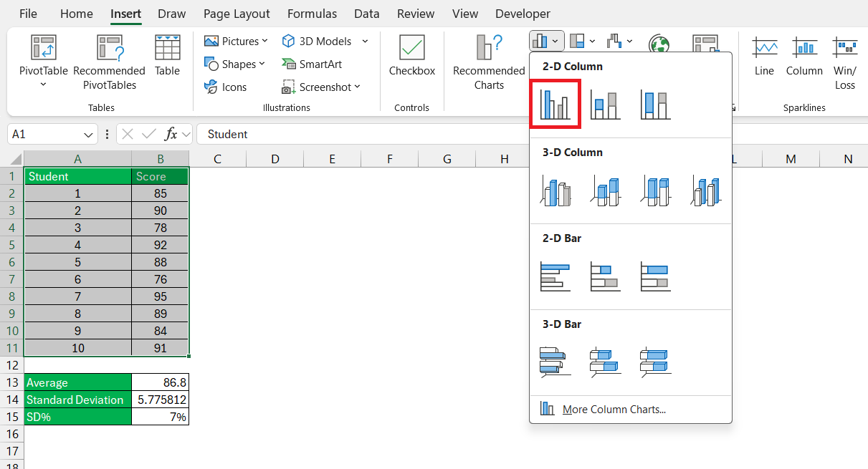
Task: Click the formula bar confirm checkmark
Action: coord(149,134)
